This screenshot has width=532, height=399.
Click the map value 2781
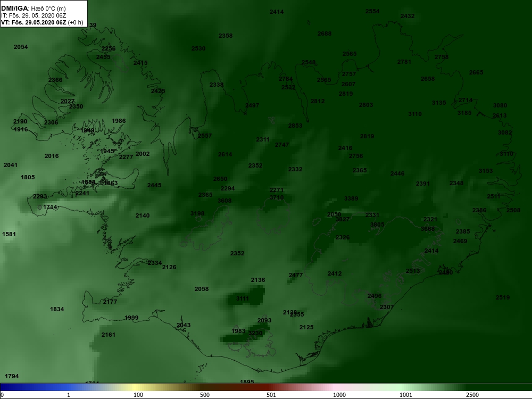404,62
